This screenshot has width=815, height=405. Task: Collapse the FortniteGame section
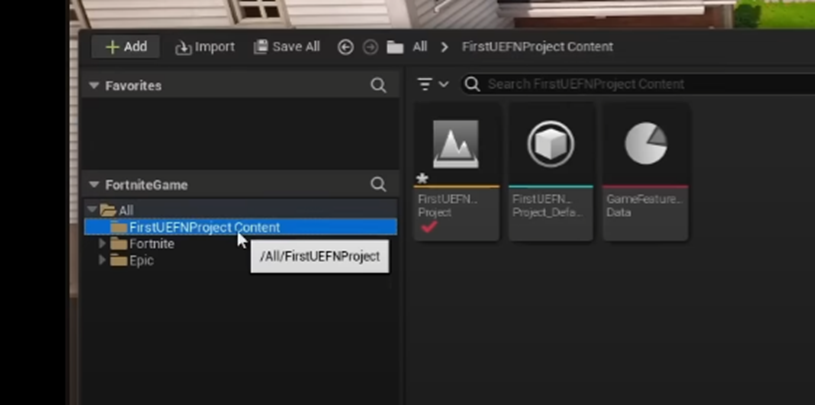coord(94,185)
